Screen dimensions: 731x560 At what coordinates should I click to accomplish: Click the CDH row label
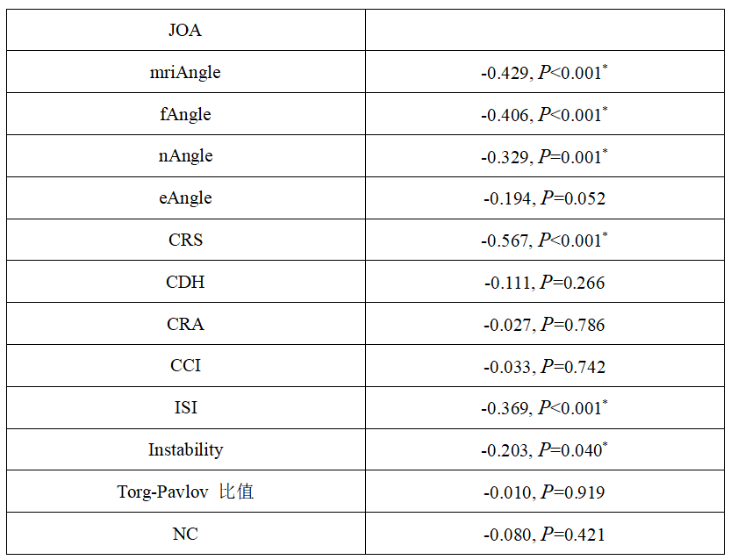pyautogui.click(x=185, y=283)
